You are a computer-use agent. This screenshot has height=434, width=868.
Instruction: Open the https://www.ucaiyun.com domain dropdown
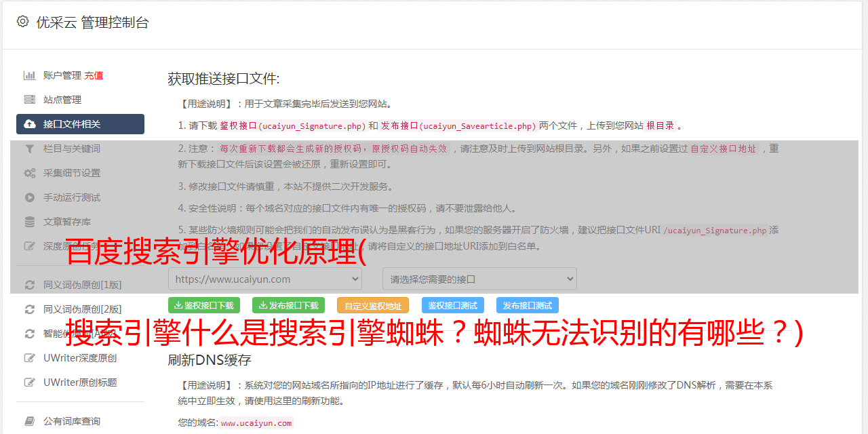(x=265, y=279)
